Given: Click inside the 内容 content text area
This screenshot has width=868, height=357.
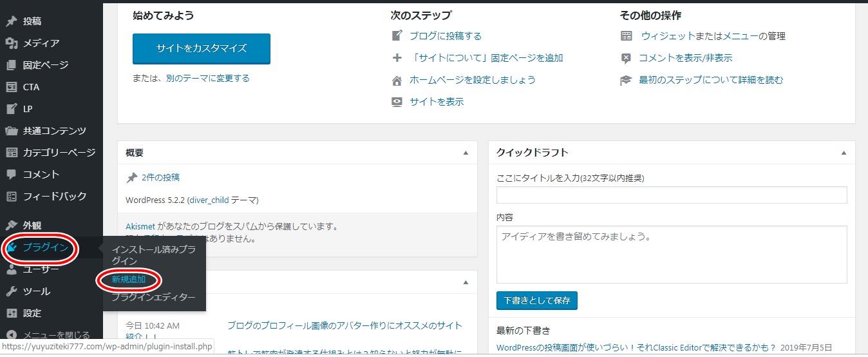Looking at the screenshot, I should (x=672, y=255).
